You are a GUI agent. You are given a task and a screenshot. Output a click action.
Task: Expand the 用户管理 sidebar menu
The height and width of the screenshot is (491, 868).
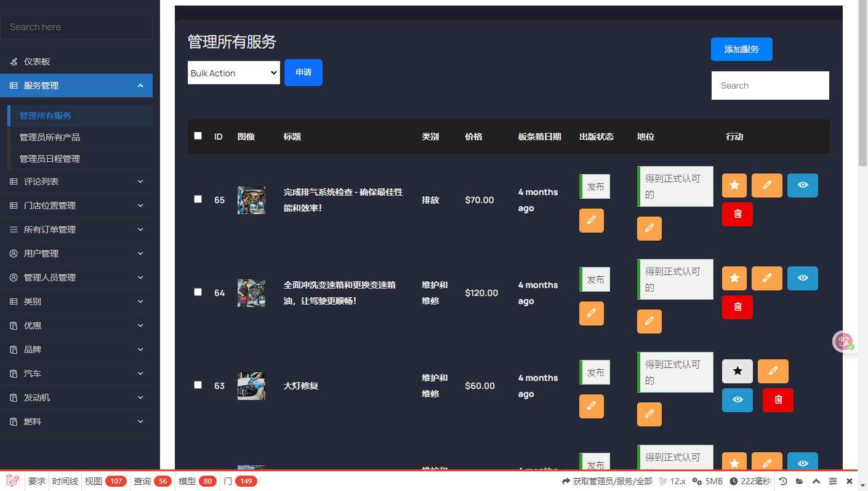pos(76,253)
